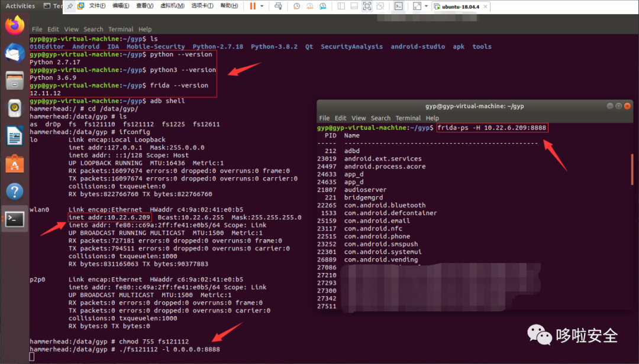Click 'inet addr:10.22.6.209' in ifconfig output

click(x=109, y=217)
